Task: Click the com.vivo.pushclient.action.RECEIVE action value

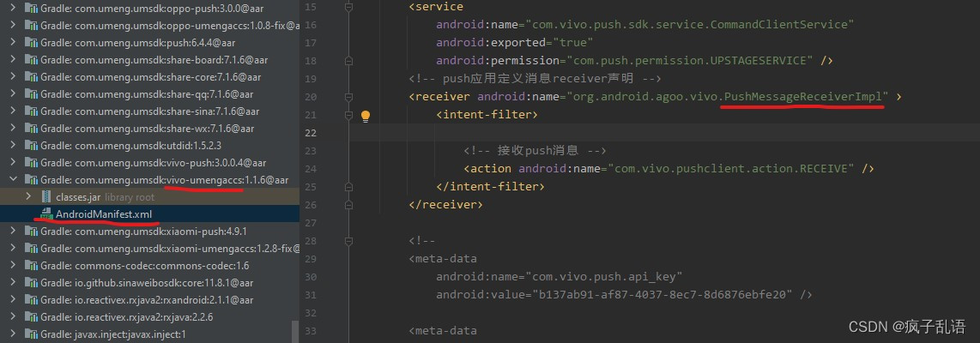Action: tap(731, 169)
